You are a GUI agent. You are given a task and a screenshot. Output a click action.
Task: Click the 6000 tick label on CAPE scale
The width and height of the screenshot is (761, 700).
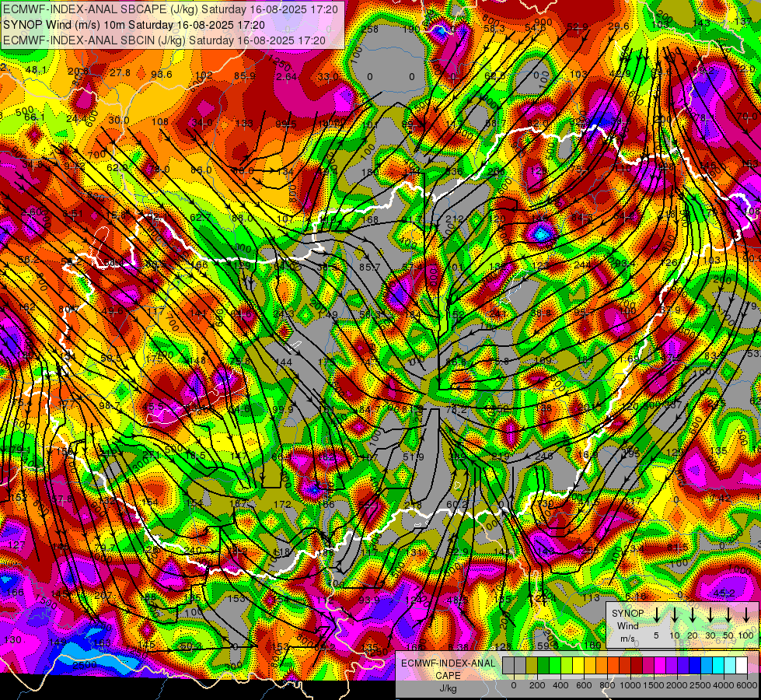(x=747, y=685)
